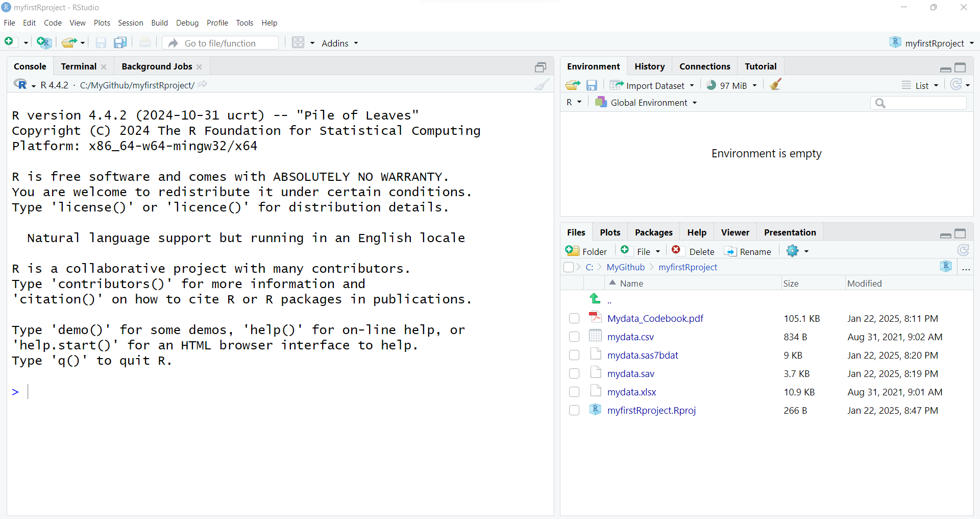
Task: Click the Create a Project icon
Action: tap(44, 43)
